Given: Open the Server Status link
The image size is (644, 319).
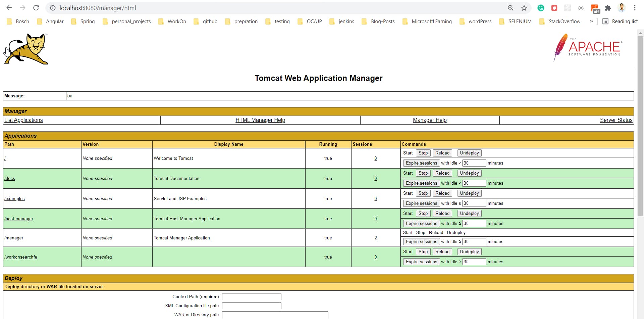Looking at the screenshot, I should [x=616, y=120].
